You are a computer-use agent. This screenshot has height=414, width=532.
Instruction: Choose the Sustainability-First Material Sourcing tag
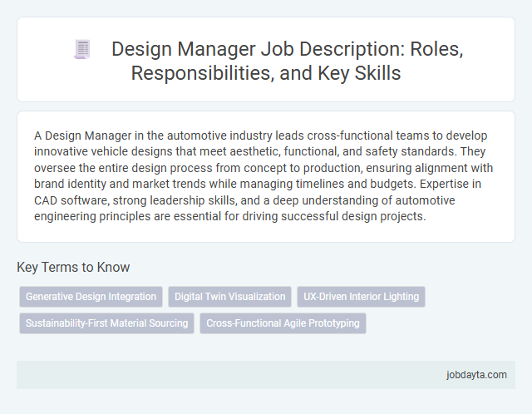pos(106,323)
